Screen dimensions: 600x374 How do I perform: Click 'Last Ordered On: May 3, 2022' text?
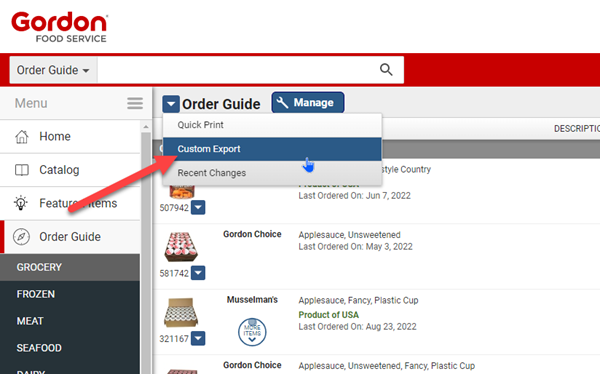pos(355,247)
